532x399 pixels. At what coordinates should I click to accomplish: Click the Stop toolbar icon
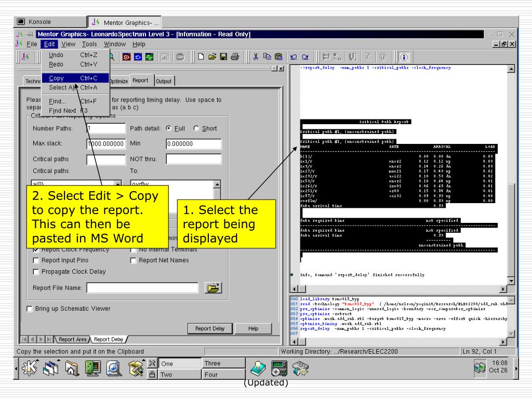point(180,57)
